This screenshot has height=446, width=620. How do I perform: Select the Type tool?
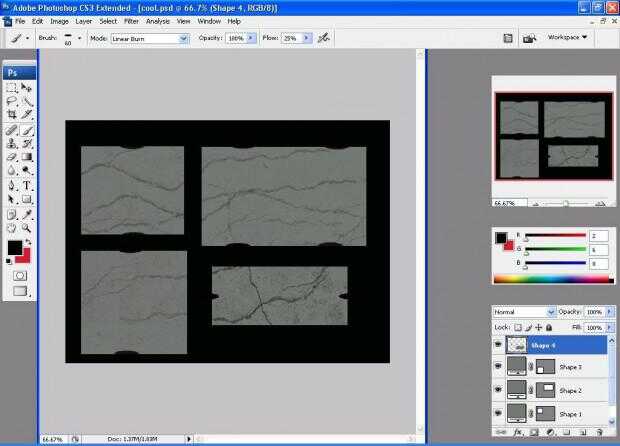(27, 186)
